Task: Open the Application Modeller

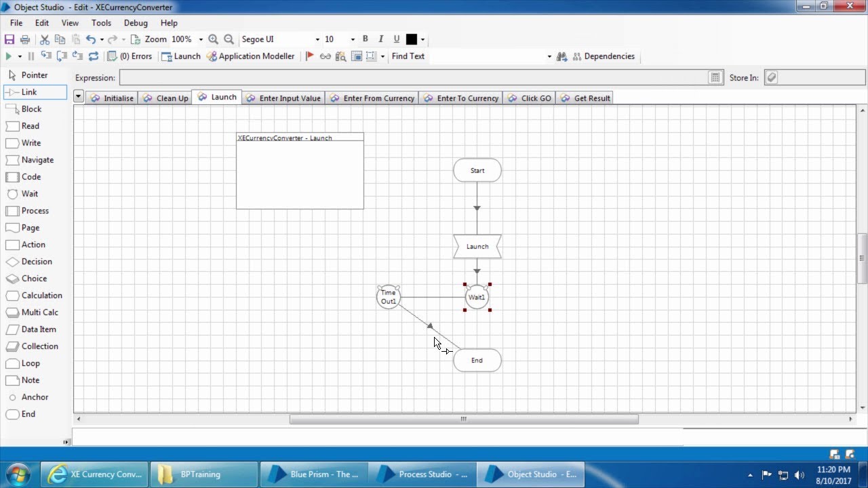Action: pos(251,56)
